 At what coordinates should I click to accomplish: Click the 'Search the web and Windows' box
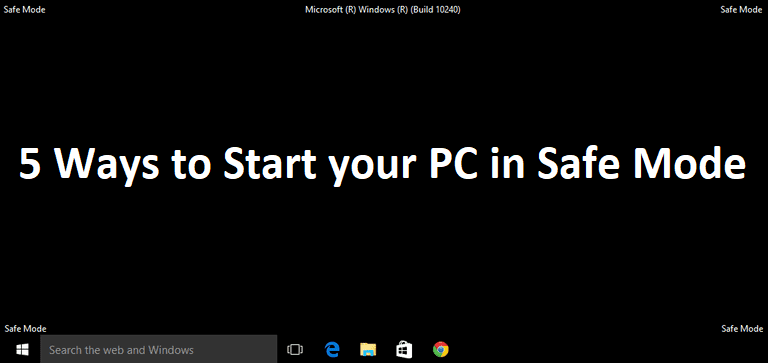click(159, 349)
